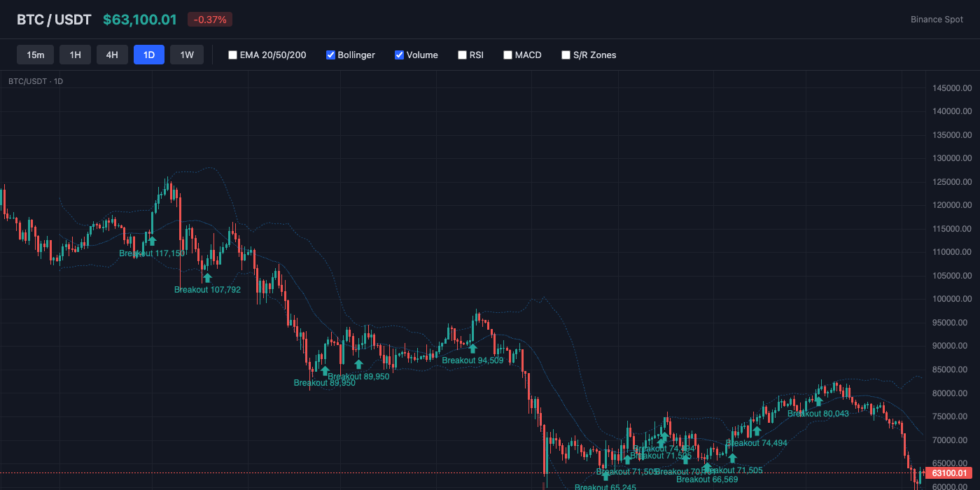Viewport: 980px width, 490px height.
Task: Switch chart to the 1W timeframe
Action: [187, 55]
